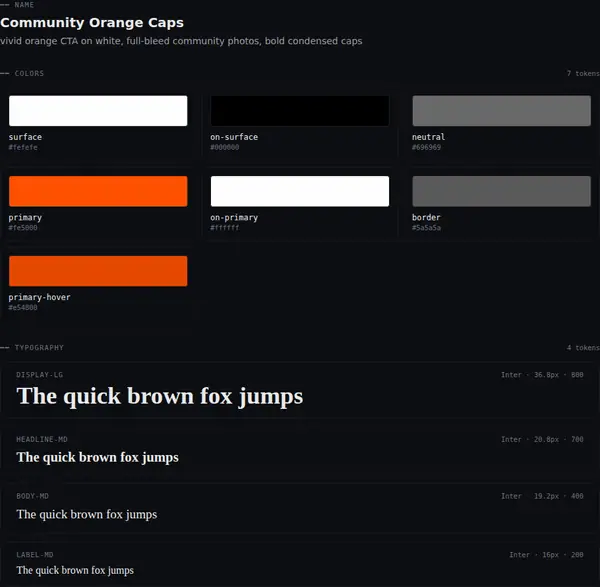Click the 'on-surface' token name

(234, 137)
